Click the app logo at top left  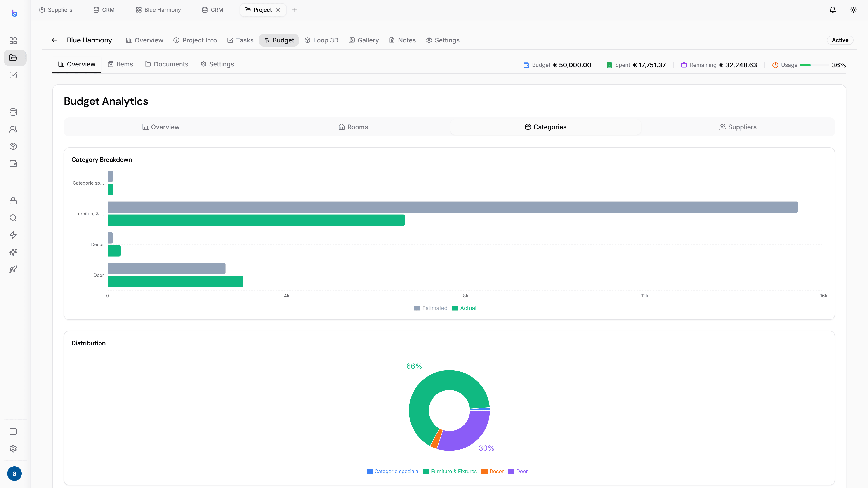click(x=14, y=14)
